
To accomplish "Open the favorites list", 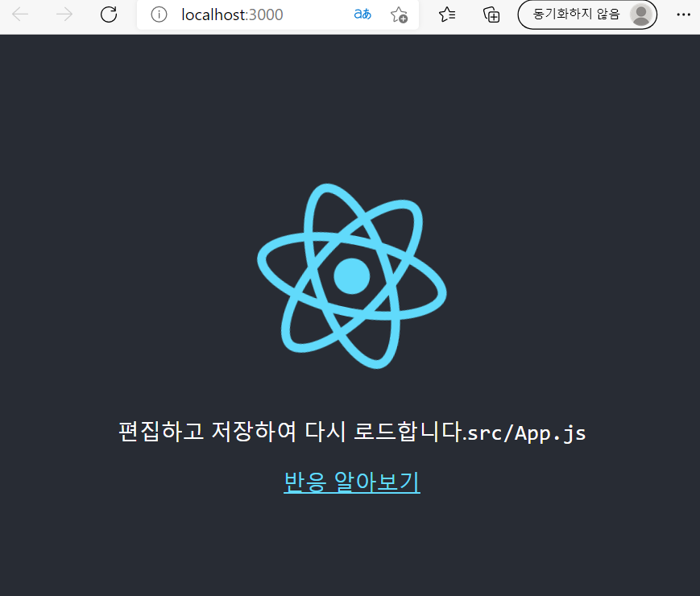I will click(447, 14).
